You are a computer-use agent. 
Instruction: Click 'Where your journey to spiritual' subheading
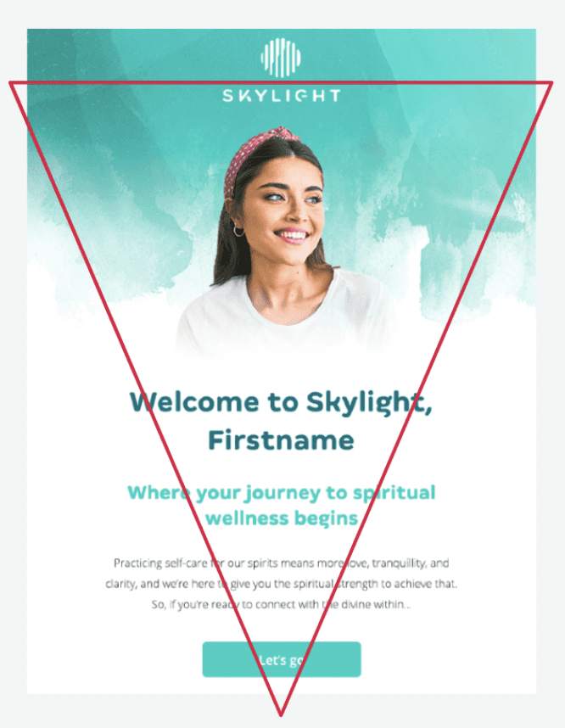coord(282,493)
